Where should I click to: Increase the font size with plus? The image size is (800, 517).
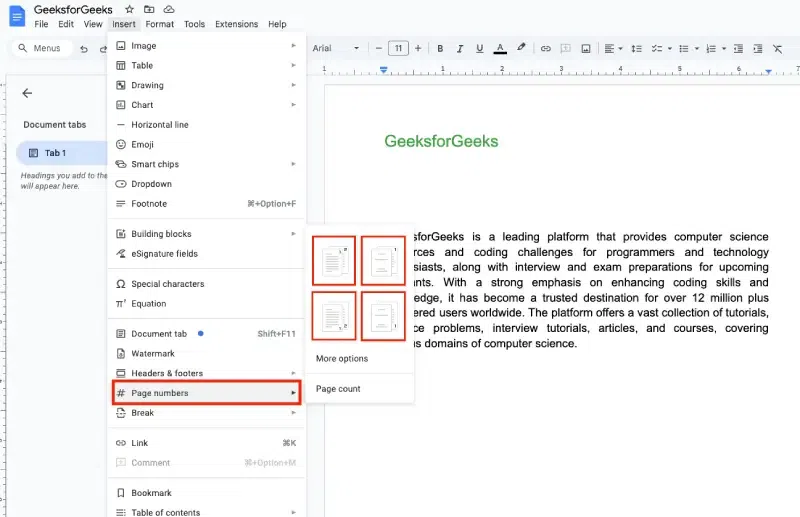tap(418, 48)
